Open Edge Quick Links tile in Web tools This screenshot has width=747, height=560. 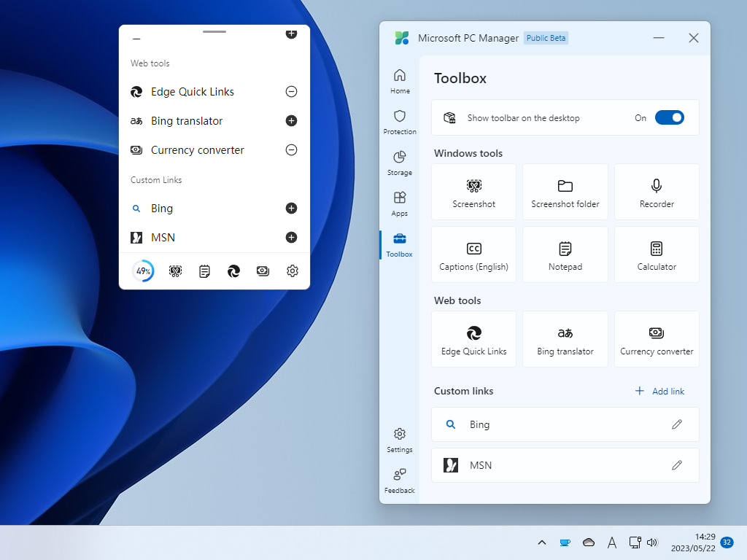(x=473, y=339)
